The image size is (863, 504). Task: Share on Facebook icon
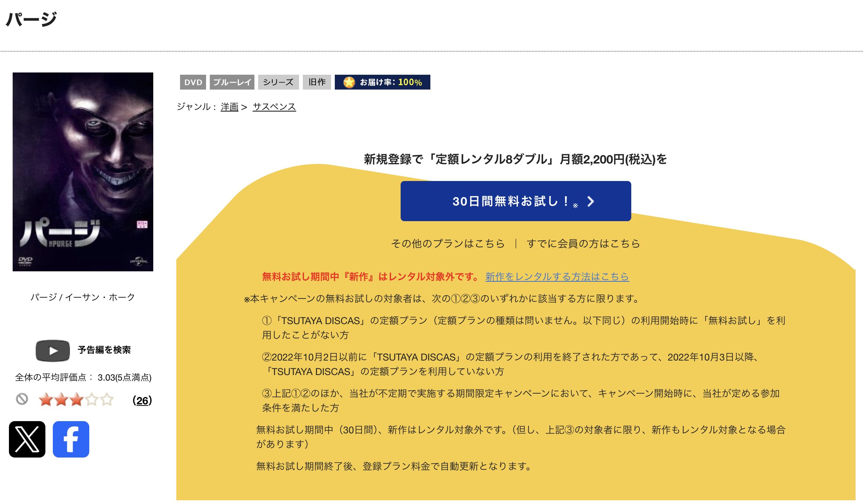click(x=71, y=439)
